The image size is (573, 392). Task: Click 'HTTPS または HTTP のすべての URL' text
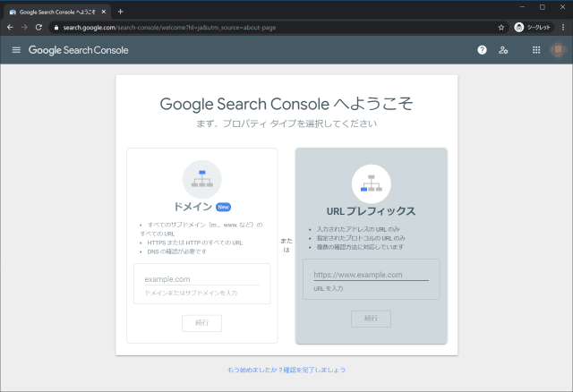pyautogui.click(x=195, y=243)
